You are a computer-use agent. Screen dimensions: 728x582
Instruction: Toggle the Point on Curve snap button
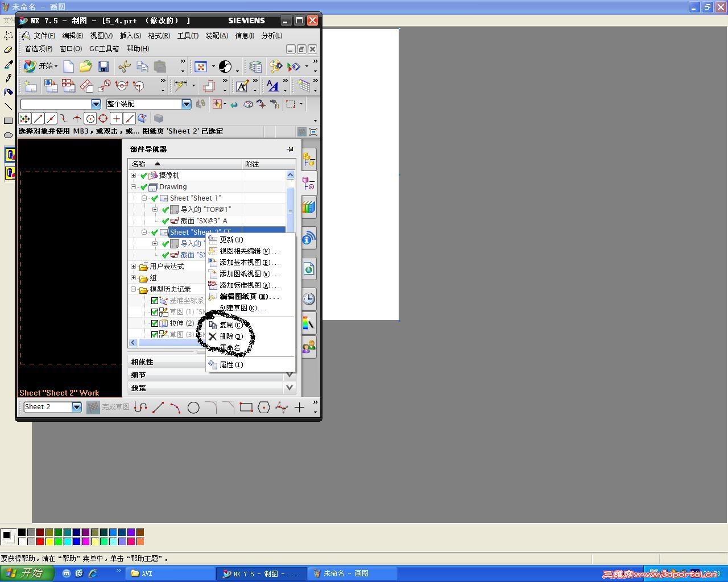pyautogui.click(x=129, y=118)
